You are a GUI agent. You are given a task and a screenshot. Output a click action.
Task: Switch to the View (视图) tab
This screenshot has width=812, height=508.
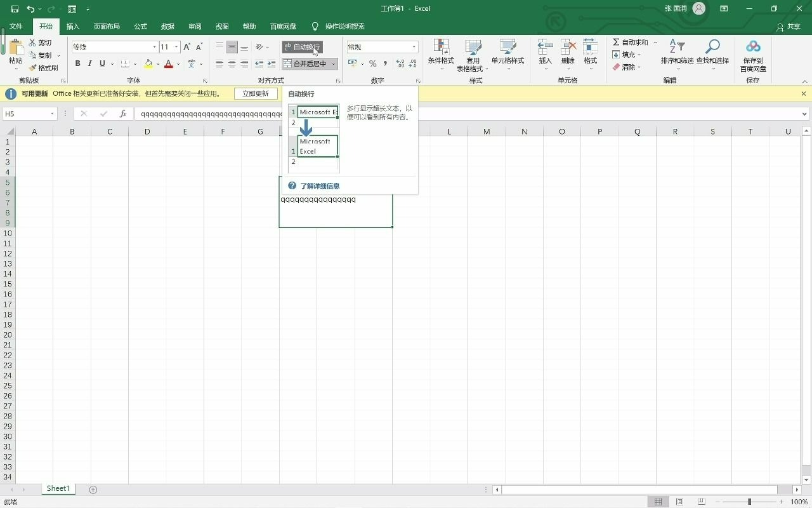[x=222, y=27]
